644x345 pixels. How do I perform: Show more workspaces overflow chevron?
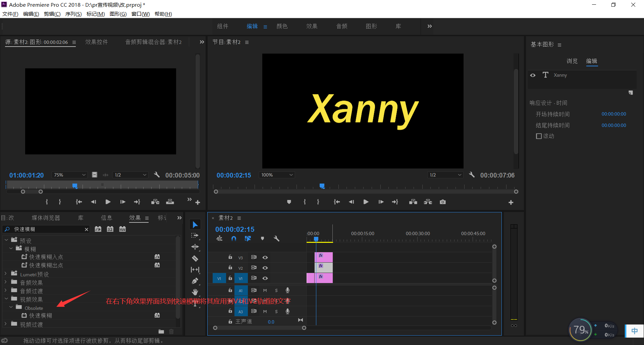(430, 26)
